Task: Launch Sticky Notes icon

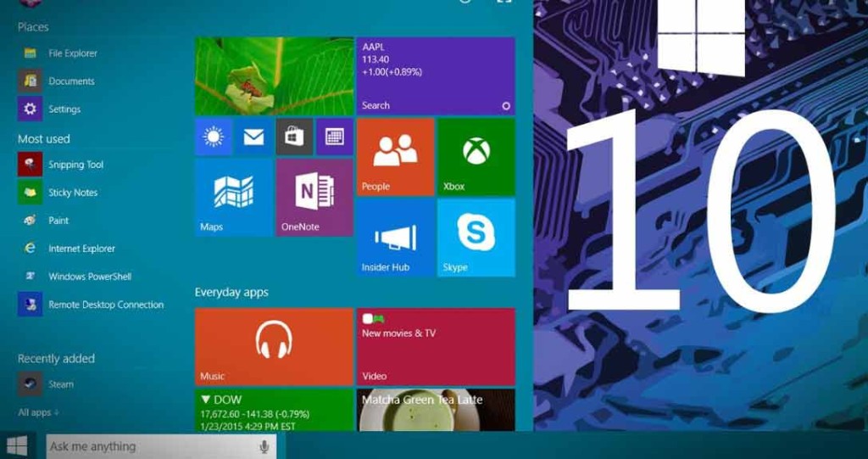Action: tap(30, 193)
